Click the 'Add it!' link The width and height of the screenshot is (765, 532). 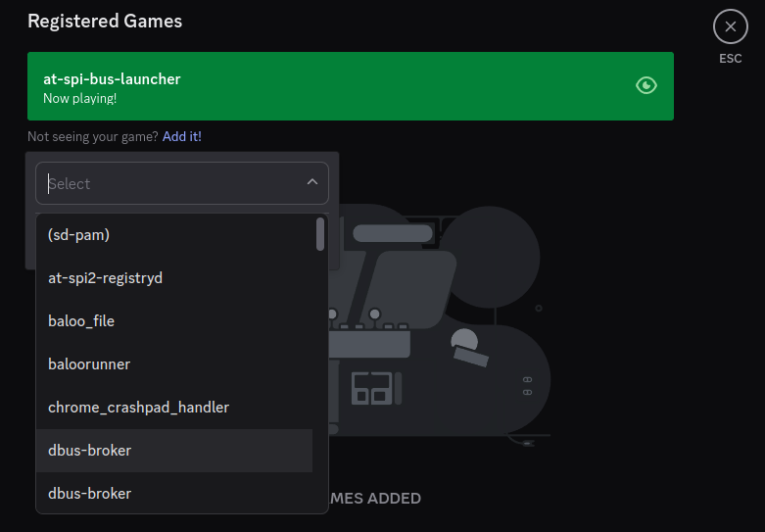tap(181, 136)
